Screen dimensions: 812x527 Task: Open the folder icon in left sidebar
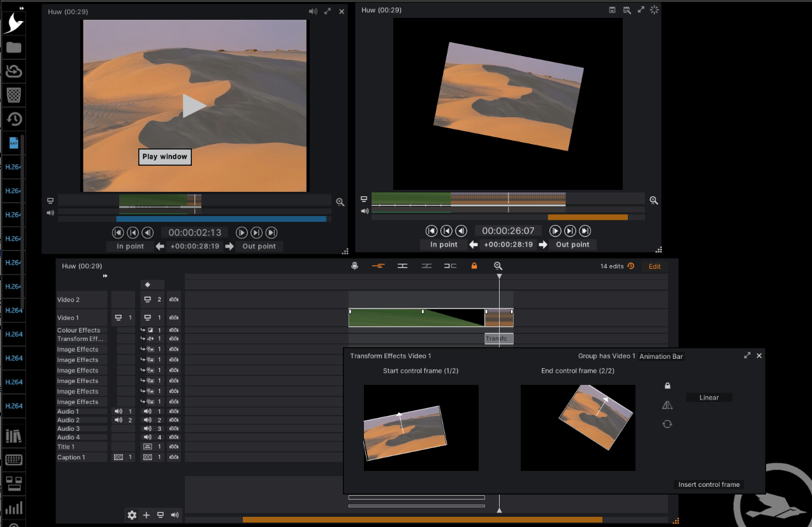point(14,47)
